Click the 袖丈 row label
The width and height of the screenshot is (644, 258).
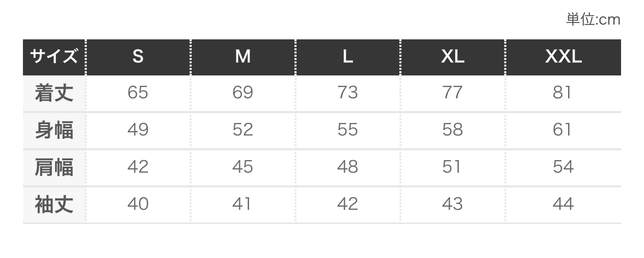click(x=54, y=204)
